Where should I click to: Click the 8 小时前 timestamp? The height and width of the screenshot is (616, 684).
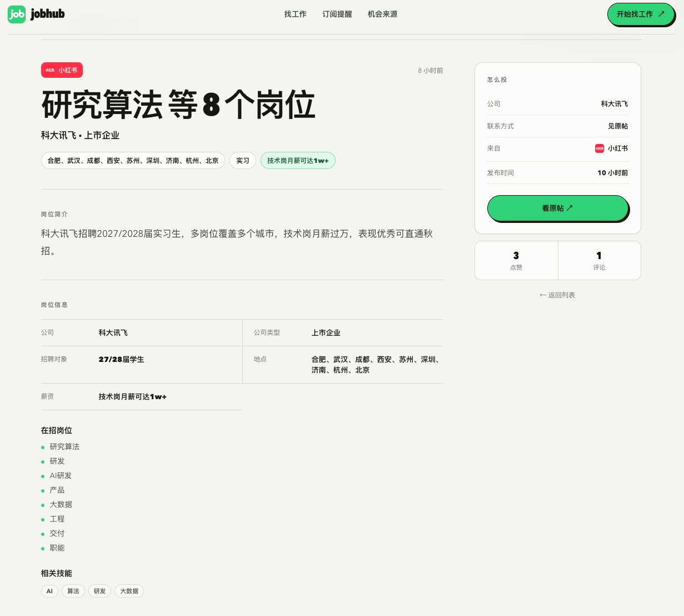[x=431, y=71]
